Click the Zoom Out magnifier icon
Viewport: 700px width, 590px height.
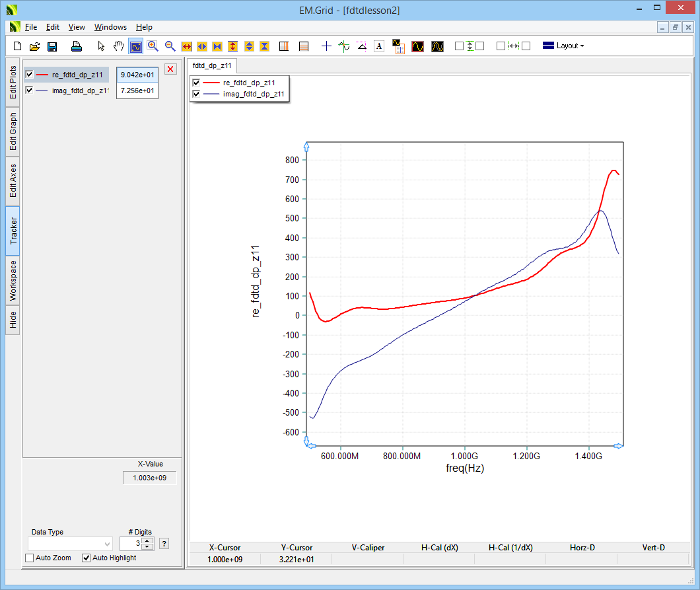point(170,46)
